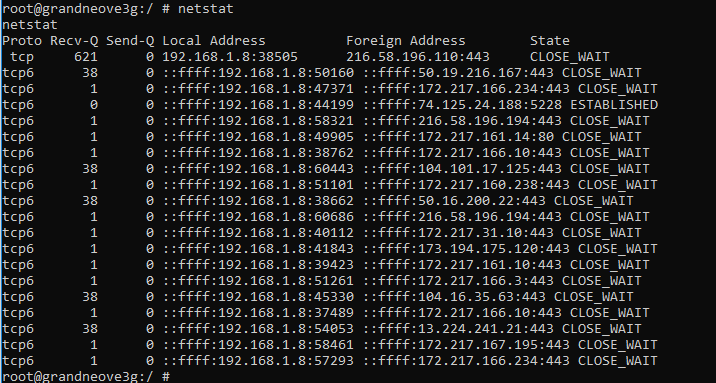Viewport: 716px width, 383px height.
Task: Click foreign address 172.217.161.14:80
Action: click(458, 136)
